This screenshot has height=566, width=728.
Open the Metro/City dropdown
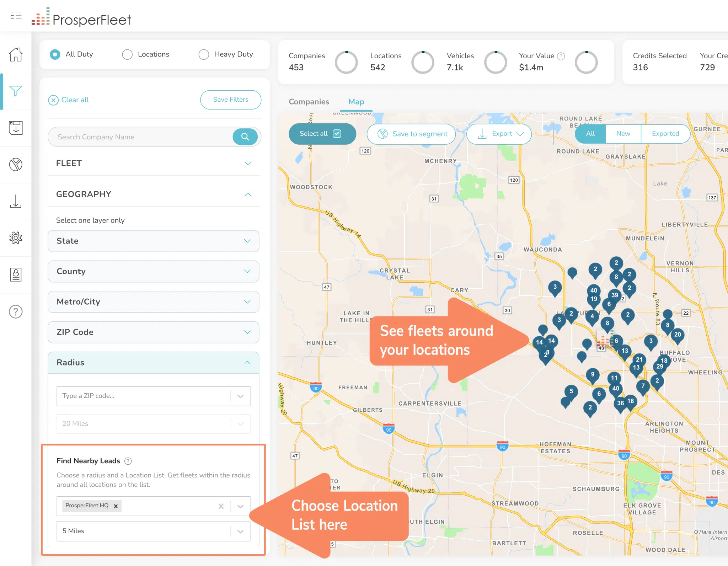pyautogui.click(x=154, y=302)
